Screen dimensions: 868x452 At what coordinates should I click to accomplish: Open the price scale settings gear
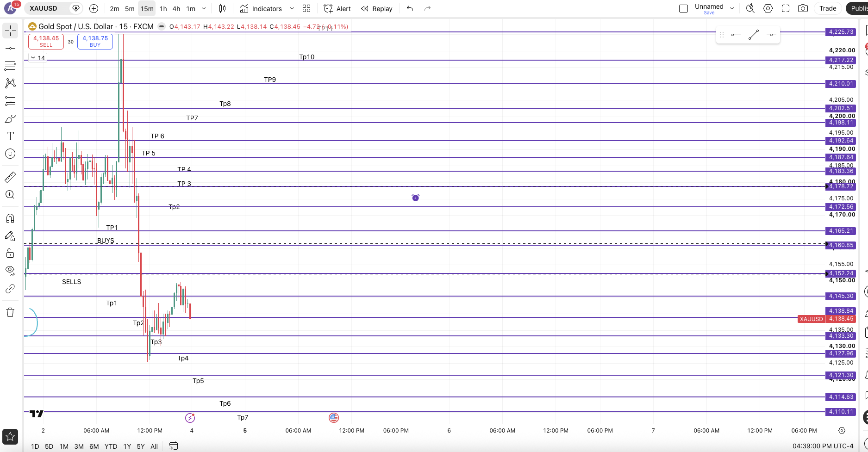point(842,430)
